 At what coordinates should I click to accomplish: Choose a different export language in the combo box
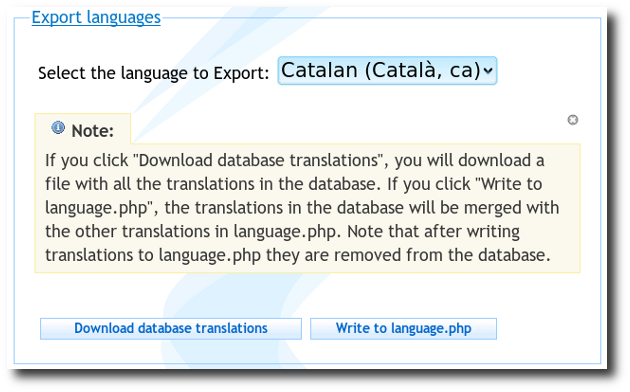pyautogui.click(x=387, y=71)
